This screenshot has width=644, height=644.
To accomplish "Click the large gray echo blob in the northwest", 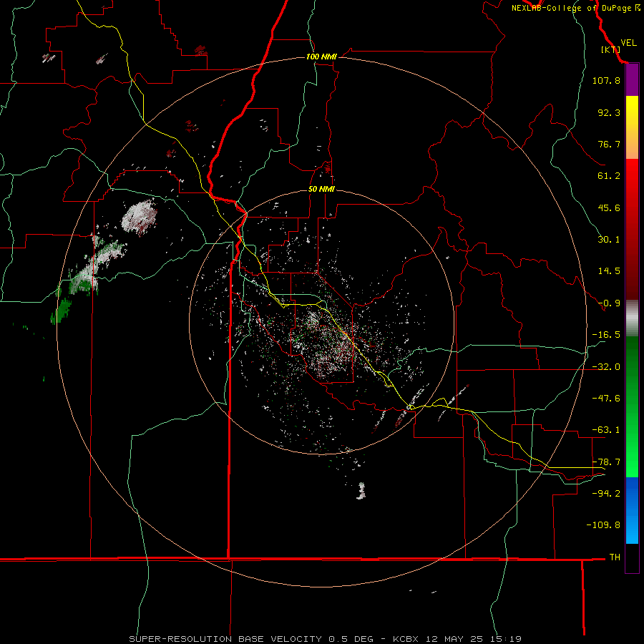I will (x=140, y=217).
